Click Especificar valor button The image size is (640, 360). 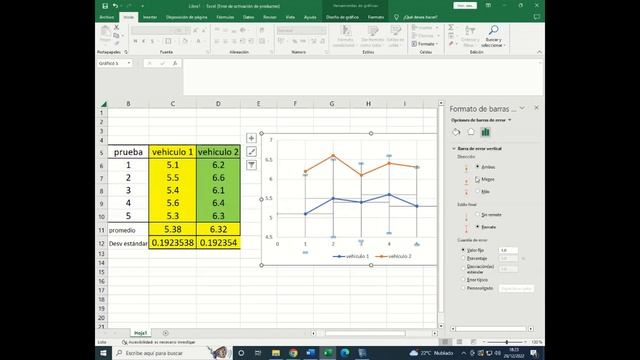[x=516, y=288]
